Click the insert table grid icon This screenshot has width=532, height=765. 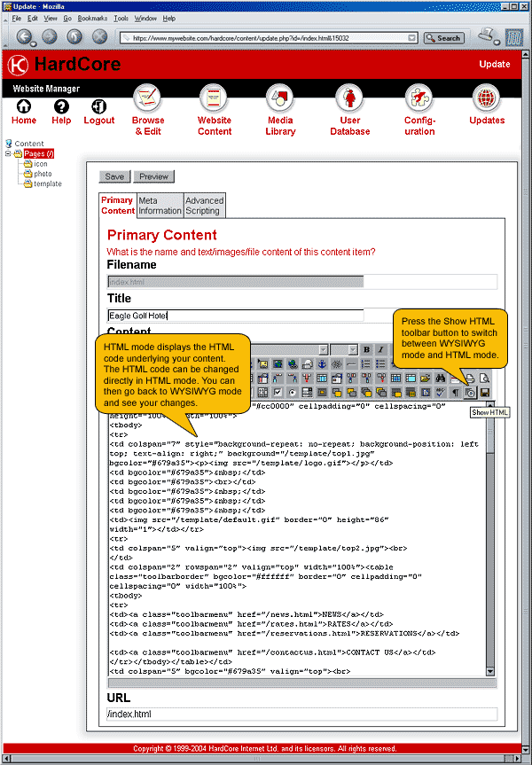point(395,379)
